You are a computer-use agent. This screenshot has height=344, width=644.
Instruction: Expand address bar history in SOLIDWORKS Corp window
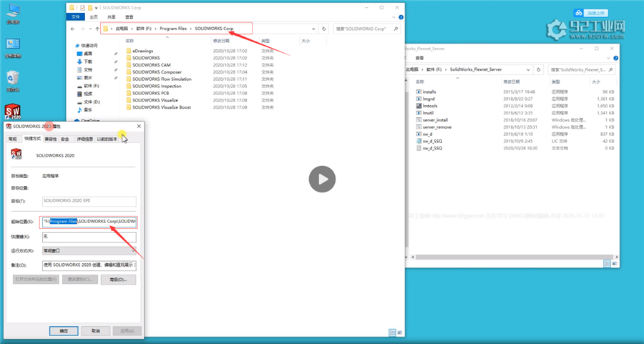[314, 29]
